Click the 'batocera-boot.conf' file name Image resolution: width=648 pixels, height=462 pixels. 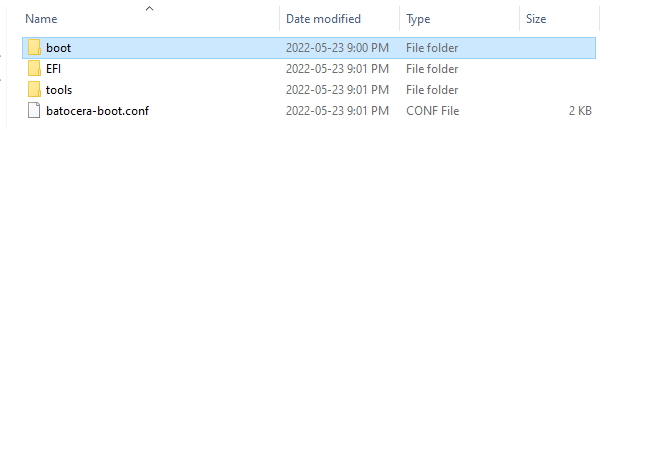tap(98, 111)
